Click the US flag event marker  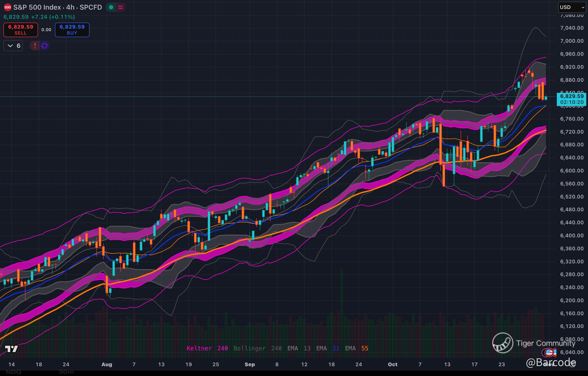[x=549, y=352]
